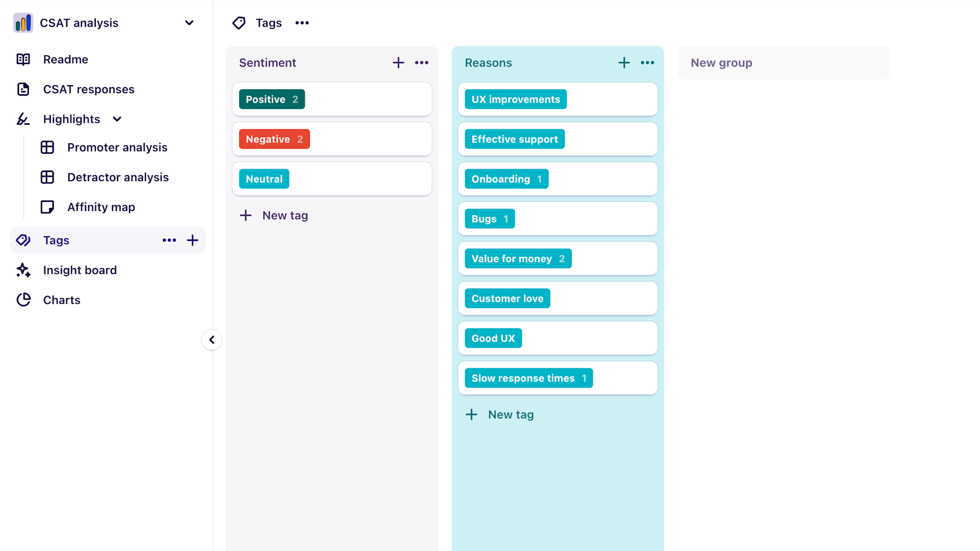This screenshot has width=980, height=551.
Task: Click New tag under the Sentiment group
Action: tap(274, 215)
